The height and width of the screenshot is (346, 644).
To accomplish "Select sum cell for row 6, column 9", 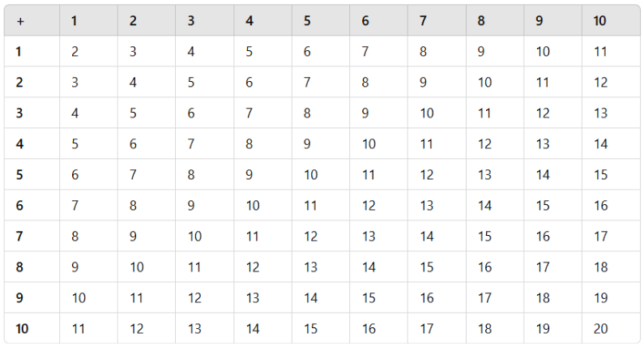I will pos(543,206).
